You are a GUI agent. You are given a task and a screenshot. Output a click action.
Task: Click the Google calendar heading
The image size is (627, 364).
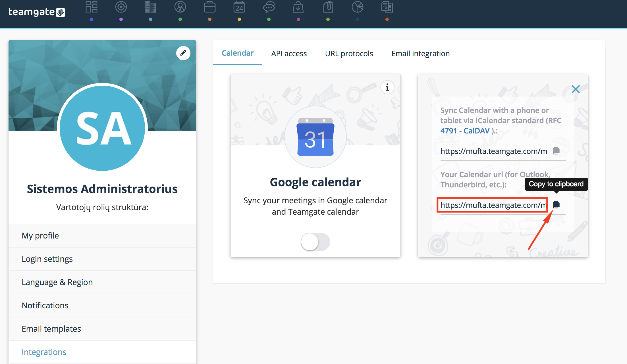315,182
